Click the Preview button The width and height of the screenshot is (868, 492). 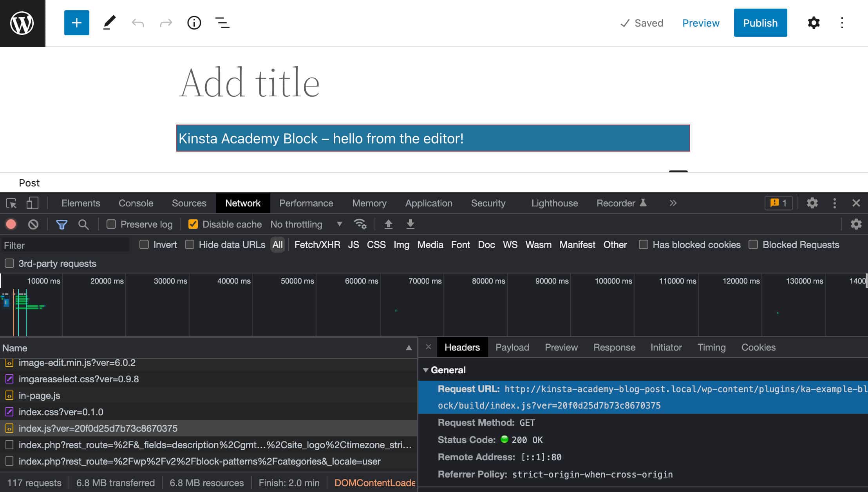point(701,23)
